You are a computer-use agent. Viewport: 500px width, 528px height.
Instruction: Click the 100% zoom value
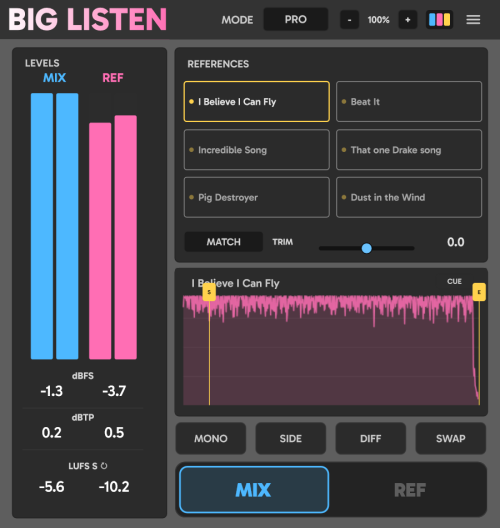point(378,20)
